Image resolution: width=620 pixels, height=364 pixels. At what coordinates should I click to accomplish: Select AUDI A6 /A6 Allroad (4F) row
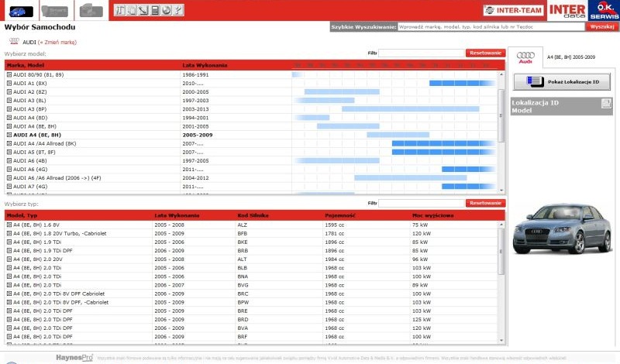coord(251,178)
